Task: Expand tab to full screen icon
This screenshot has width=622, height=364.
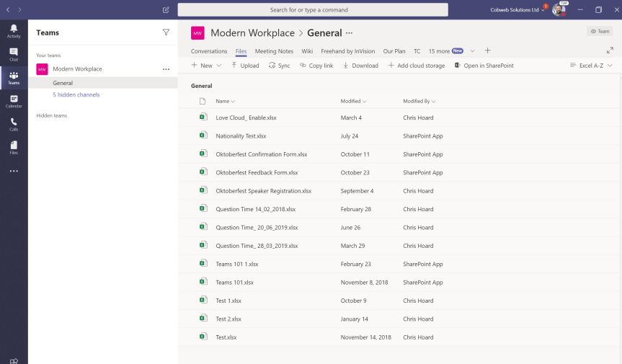Action: point(610,50)
